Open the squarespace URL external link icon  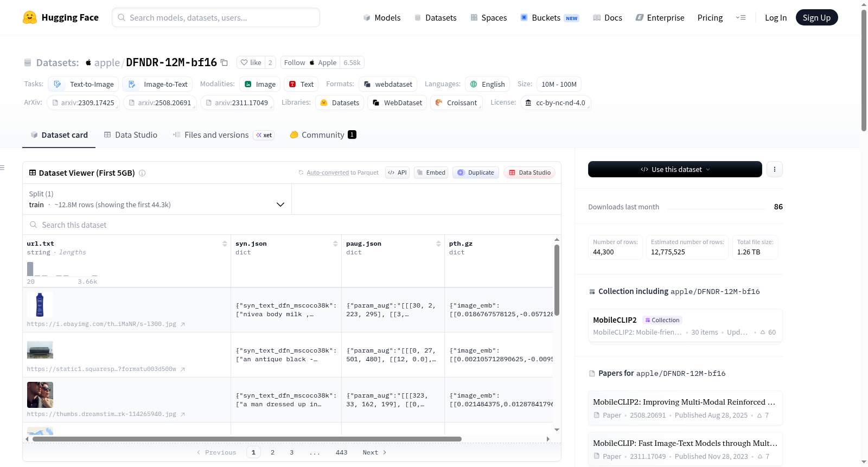point(183,369)
